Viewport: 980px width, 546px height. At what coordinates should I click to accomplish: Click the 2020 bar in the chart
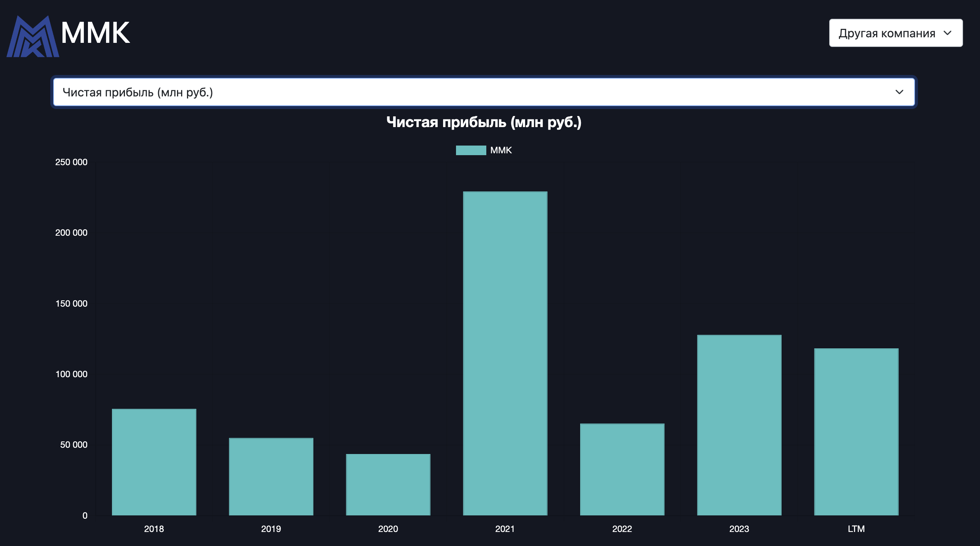(x=388, y=484)
